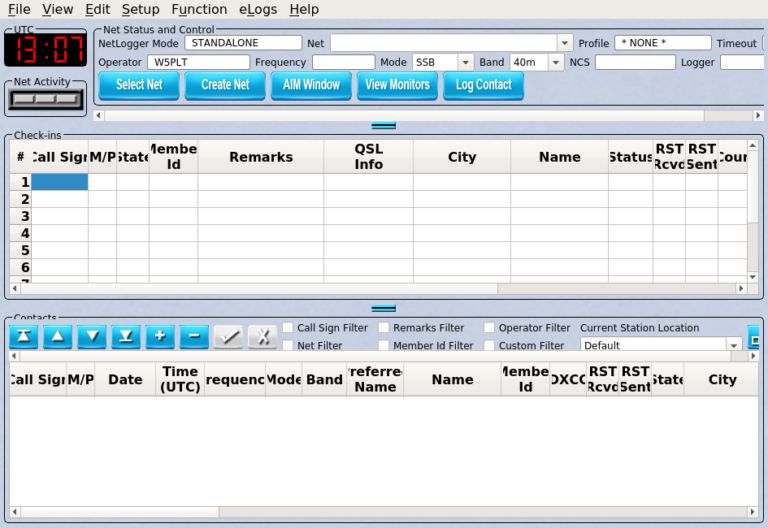Viewport: 768px width, 528px height.
Task: Click the checkmark save icon in Contacts
Action: point(228,336)
